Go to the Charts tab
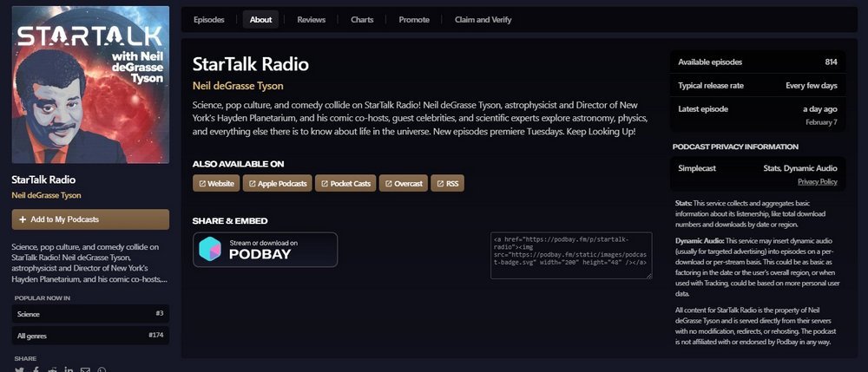This screenshot has height=372, width=868. pos(362,19)
